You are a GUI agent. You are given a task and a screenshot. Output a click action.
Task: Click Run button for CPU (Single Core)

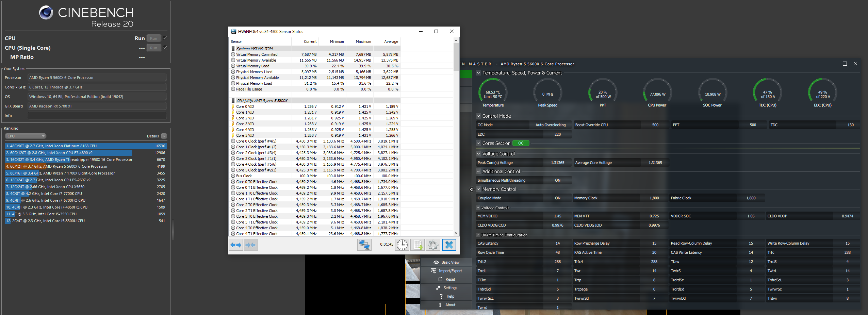154,48
